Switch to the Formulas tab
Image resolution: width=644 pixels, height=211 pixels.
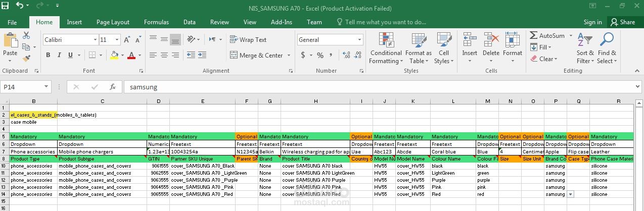click(x=157, y=22)
